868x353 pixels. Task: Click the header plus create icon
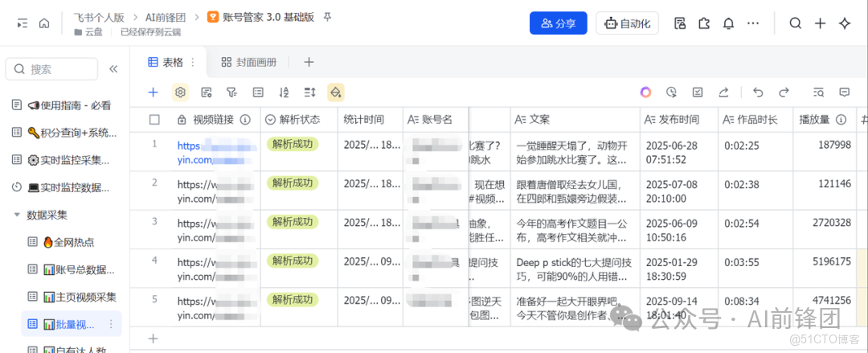[820, 23]
